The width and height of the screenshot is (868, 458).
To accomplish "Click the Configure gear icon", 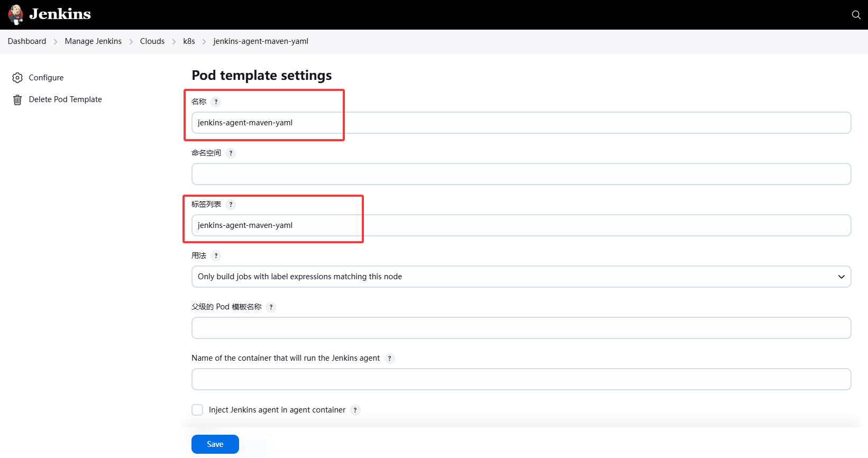I will (17, 78).
